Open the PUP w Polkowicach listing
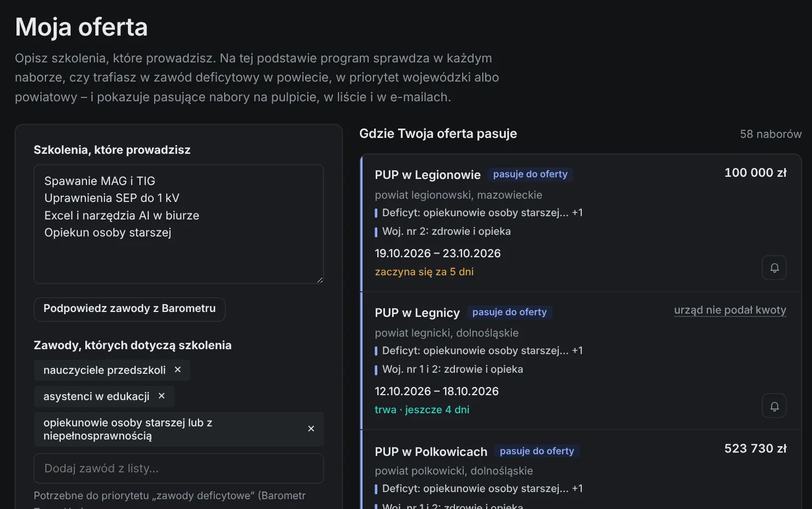The height and width of the screenshot is (509, 812). (x=431, y=452)
